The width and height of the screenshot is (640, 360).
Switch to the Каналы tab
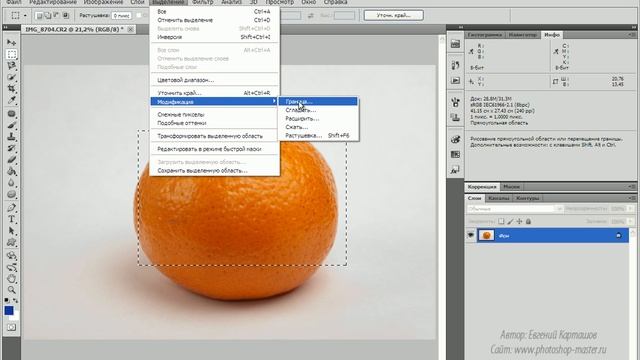tap(498, 198)
